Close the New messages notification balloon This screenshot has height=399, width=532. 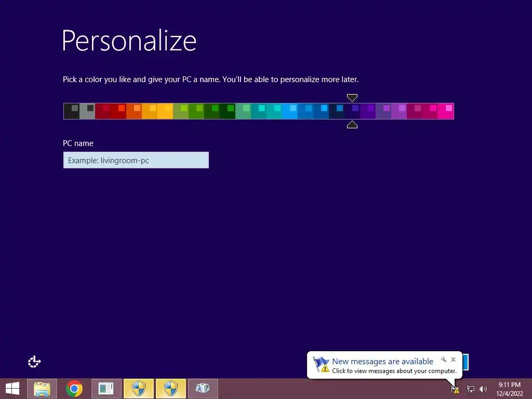[453, 360]
